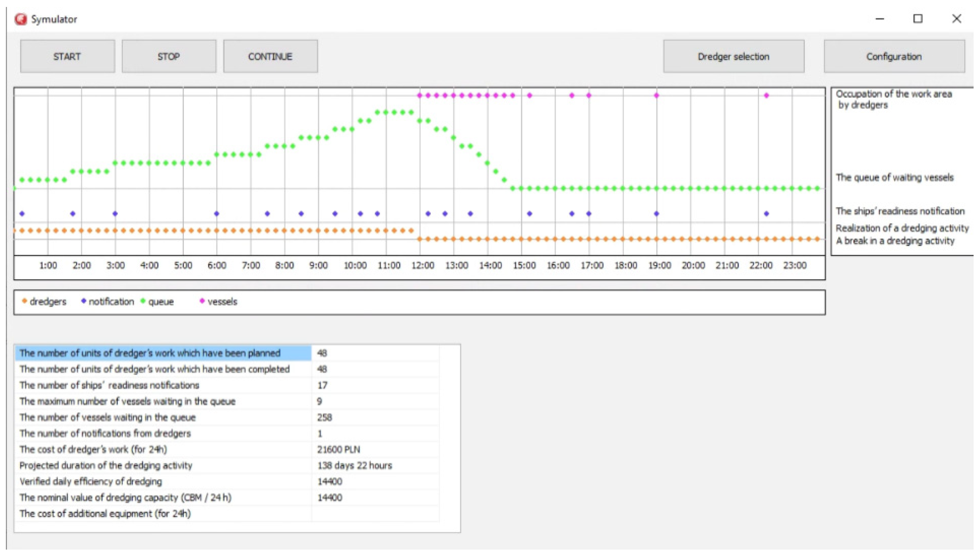Click the 23:00 time axis label

click(x=795, y=265)
